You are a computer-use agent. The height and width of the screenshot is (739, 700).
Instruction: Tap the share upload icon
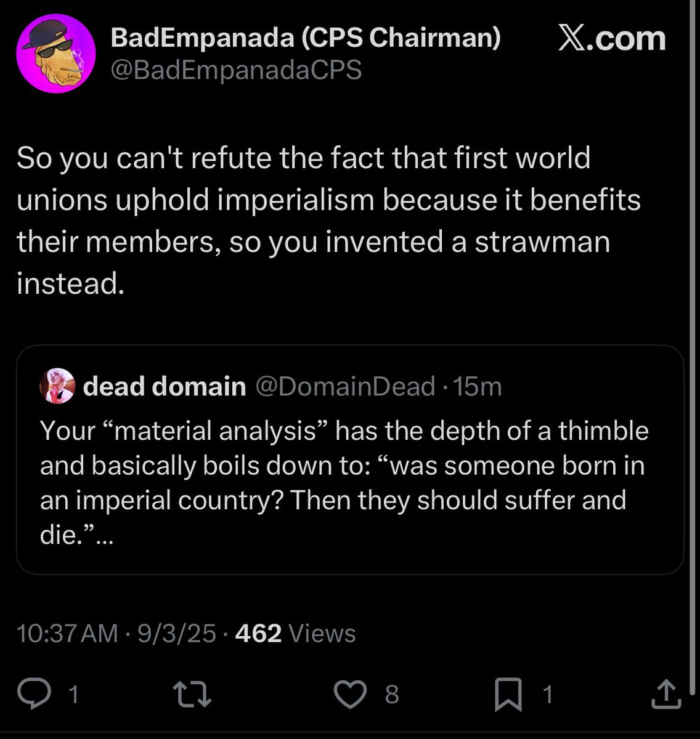click(665, 694)
